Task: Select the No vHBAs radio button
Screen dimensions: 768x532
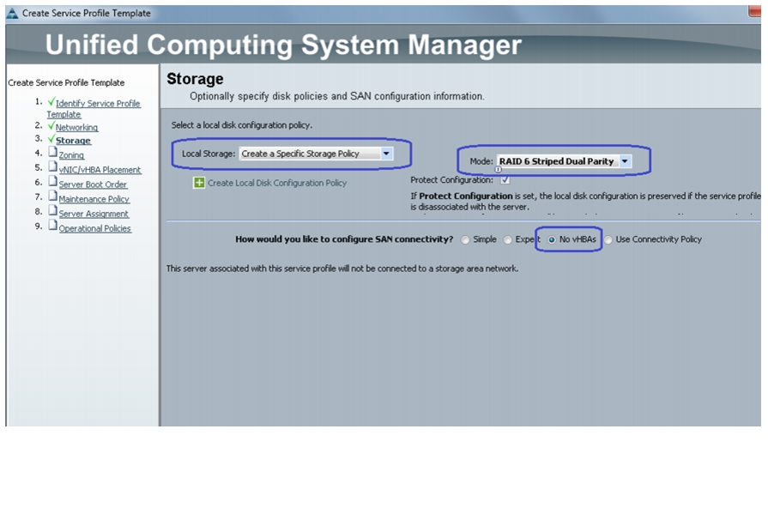Action: [552, 239]
